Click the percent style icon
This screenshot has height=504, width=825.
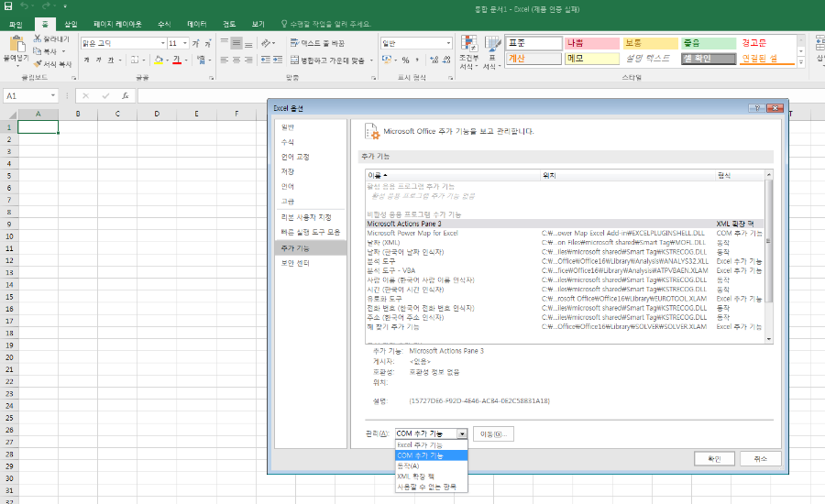(x=406, y=60)
